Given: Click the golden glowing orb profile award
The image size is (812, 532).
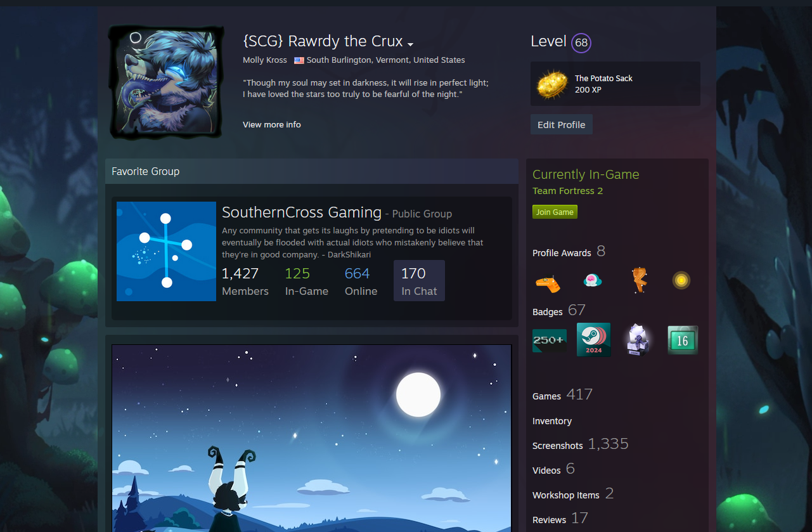Looking at the screenshot, I should coord(681,280).
